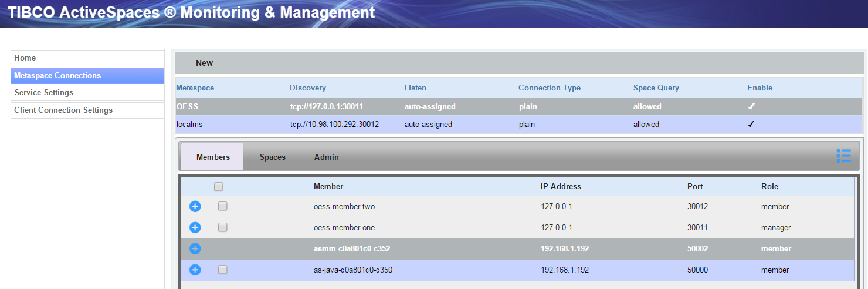The width and height of the screenshot is (868, 289).
Task: Click the as-java-c0a801c0-c350 member name
Action: point(353,270)
